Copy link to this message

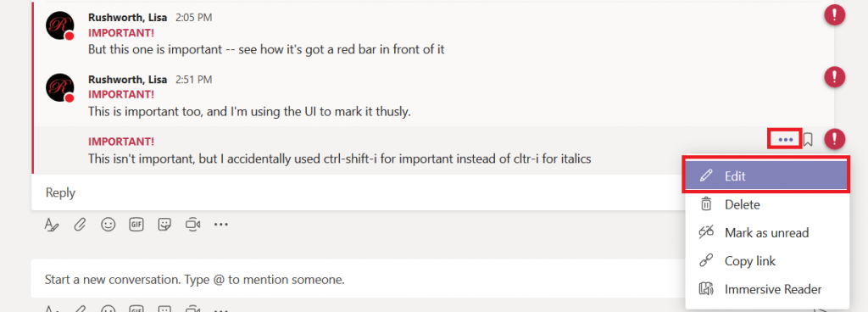(x=766, y=261)
